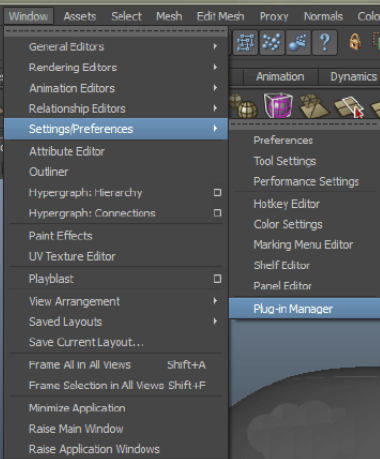Open the Window menu
380x459 pixels.
pos(28,16)
